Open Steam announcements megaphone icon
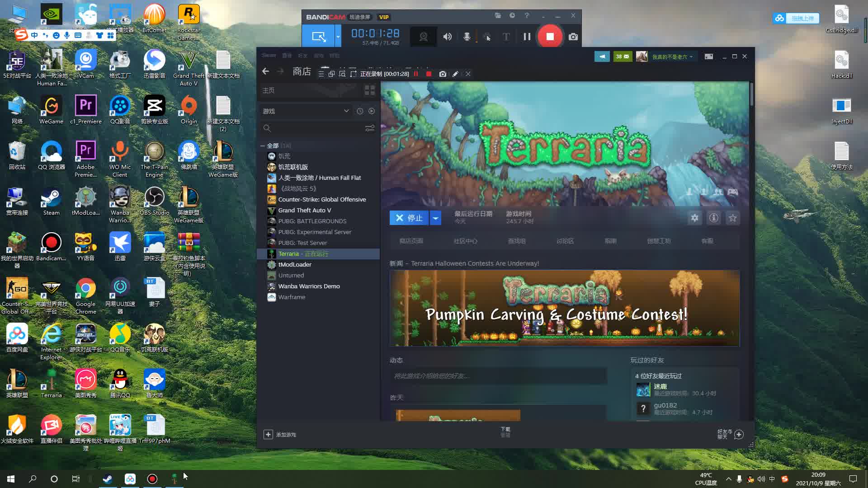868x488 pixels. [x=602, y=56]
